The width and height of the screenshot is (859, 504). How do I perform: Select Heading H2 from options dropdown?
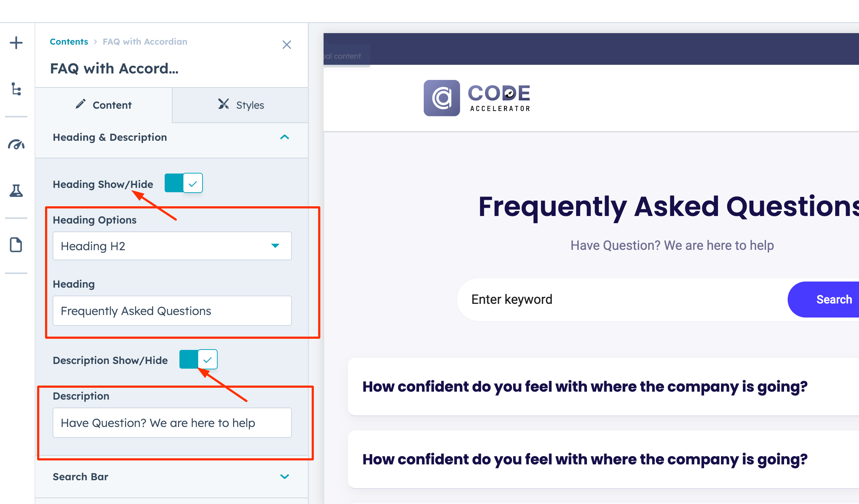coord(171,246)
